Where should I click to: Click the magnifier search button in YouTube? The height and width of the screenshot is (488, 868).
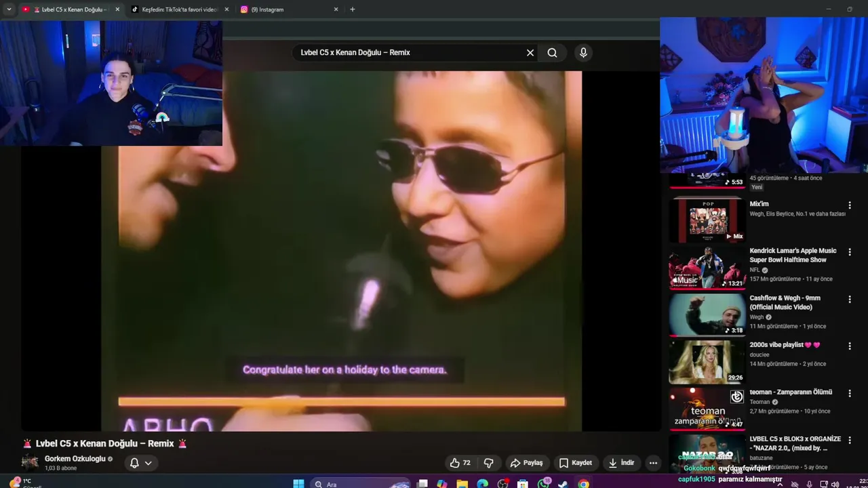click(x=553, y=53)
